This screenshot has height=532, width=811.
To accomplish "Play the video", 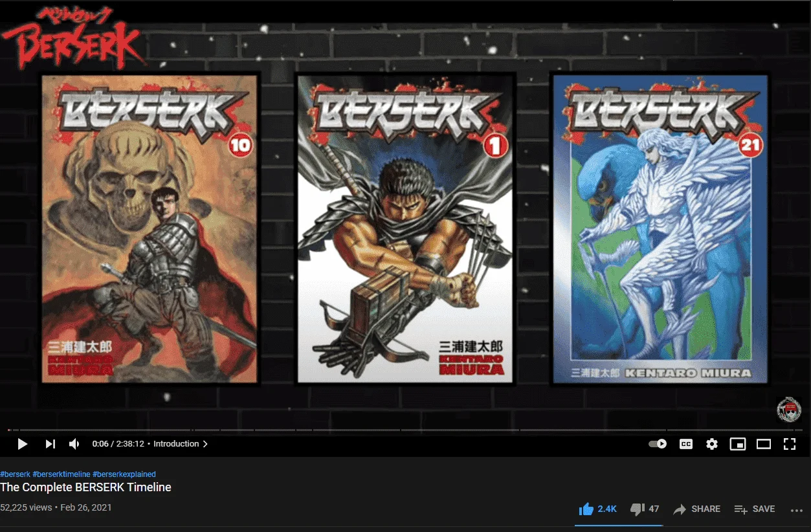I will [x=22, y=444].
